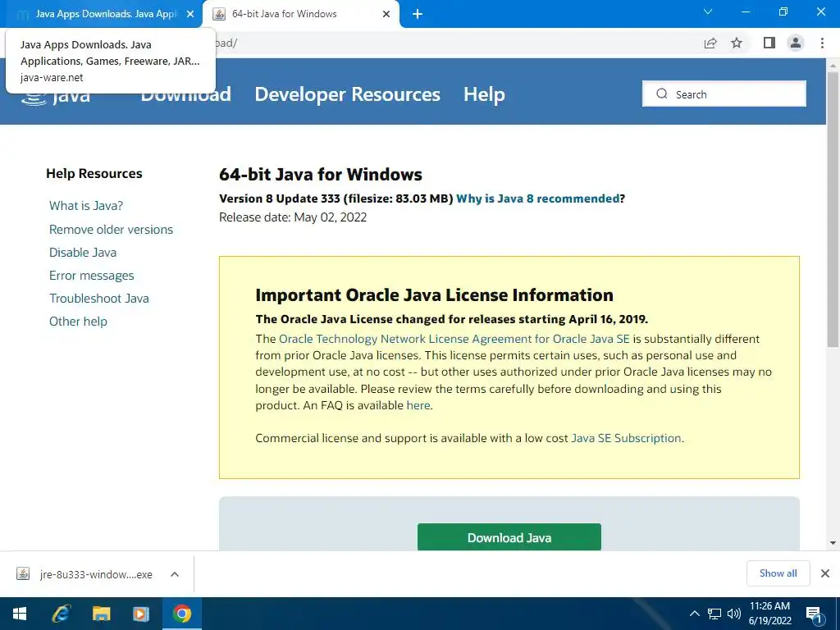Click the scrollbar down arrow
This screenshot has width=840, height=630.
point(833,543)
